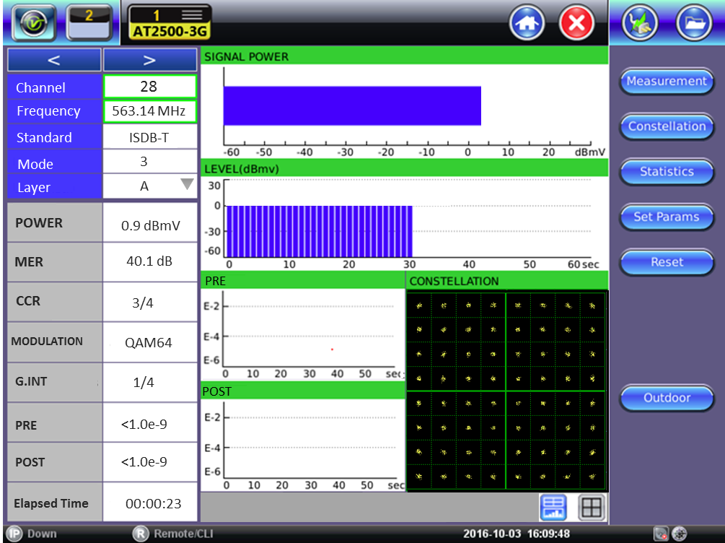
Task: Switch to the four-pane grid view icon
Action: [x=591, y=507]
